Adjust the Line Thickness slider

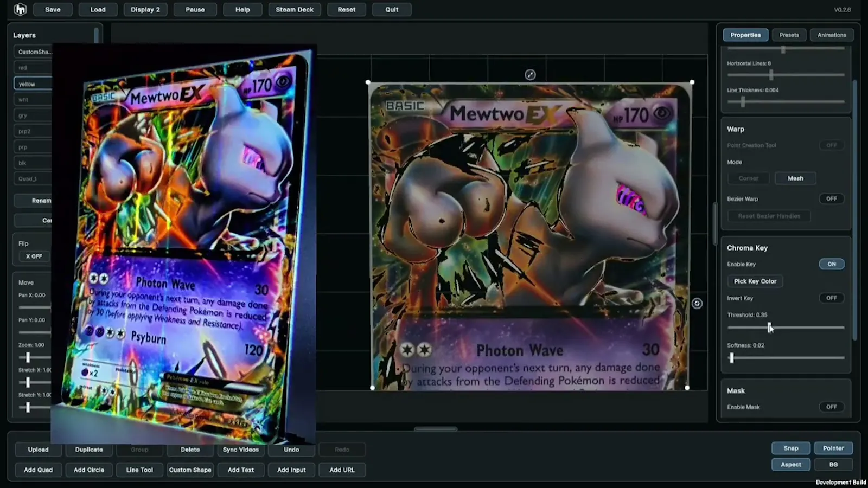(x=786, y=101)
